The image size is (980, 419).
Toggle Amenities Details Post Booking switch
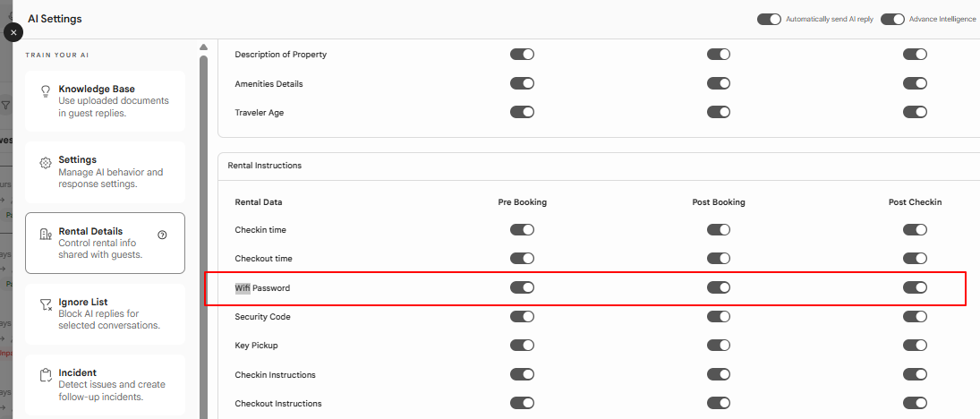[718, 83]
